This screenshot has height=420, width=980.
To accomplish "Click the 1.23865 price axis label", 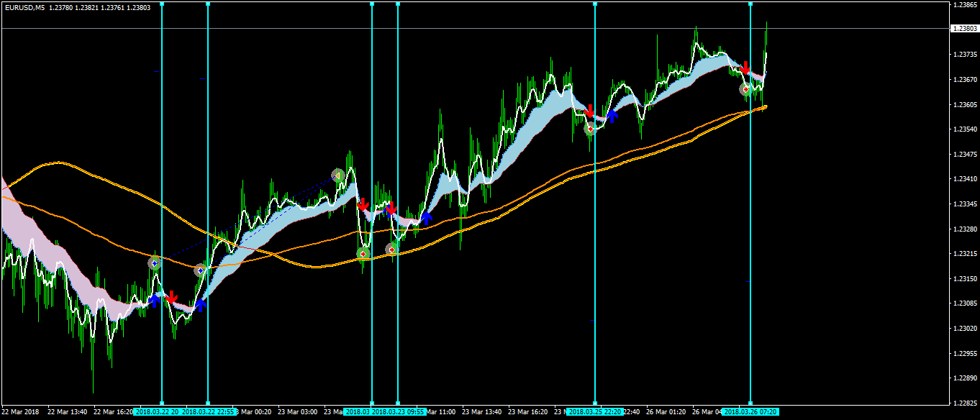I will (x=964, y=4).
